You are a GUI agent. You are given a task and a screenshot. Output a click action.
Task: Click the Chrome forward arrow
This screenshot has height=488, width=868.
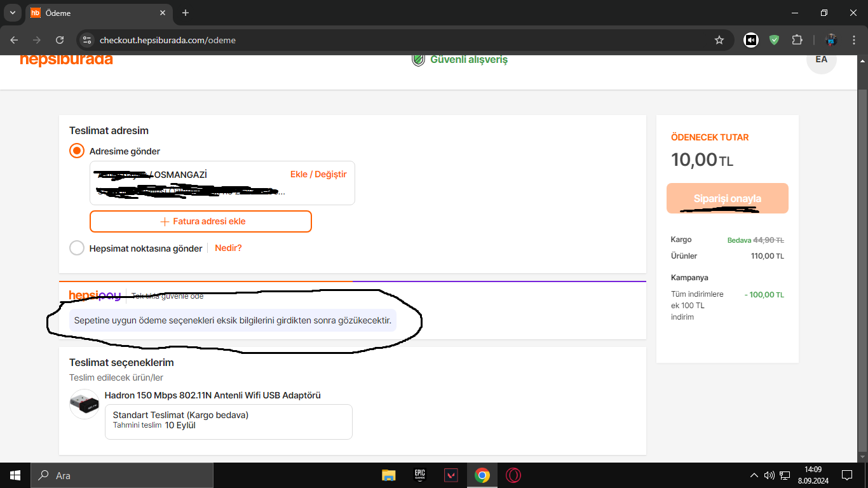[37, 40]
